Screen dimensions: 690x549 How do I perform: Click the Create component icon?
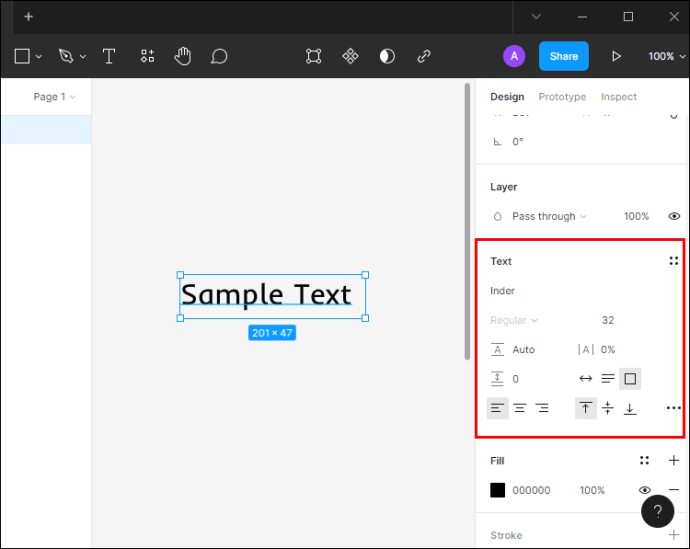[350, 56]
